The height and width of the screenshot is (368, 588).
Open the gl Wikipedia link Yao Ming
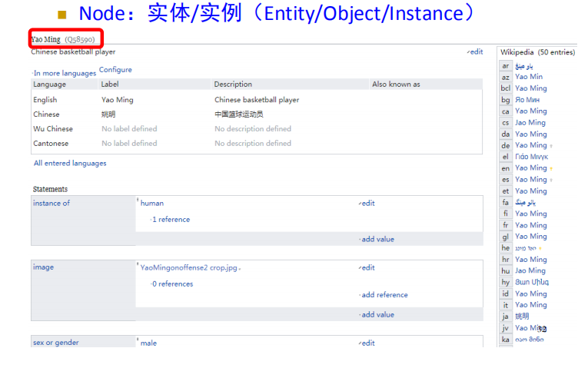(531, 237)
